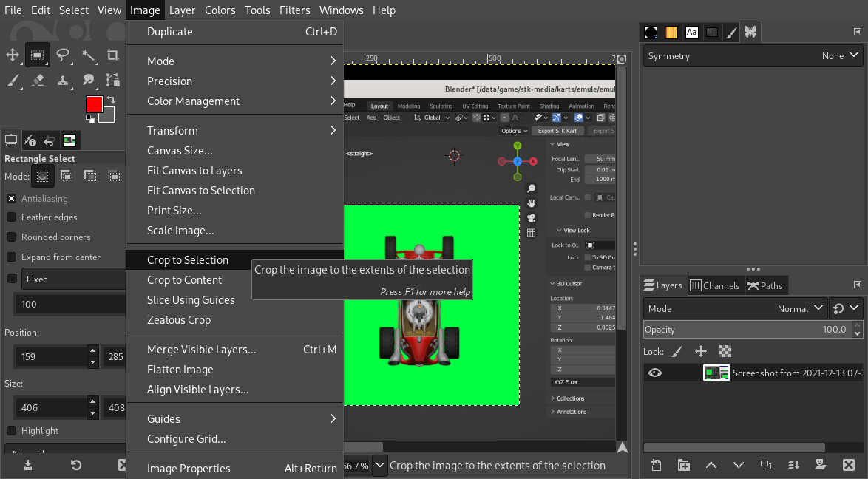Screen dimensions: 868x479
Task: Select the Paintbrush tool
Action: 12,81
